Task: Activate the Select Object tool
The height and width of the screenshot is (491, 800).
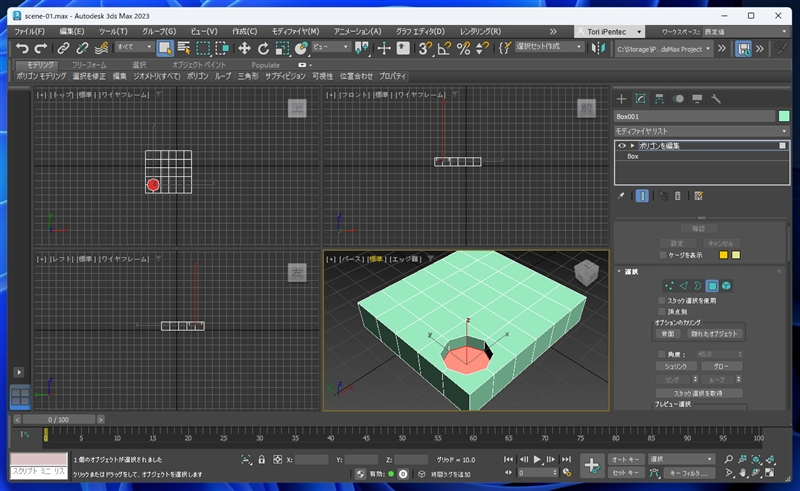Action: pyautogui.click(x=165, y=48)
